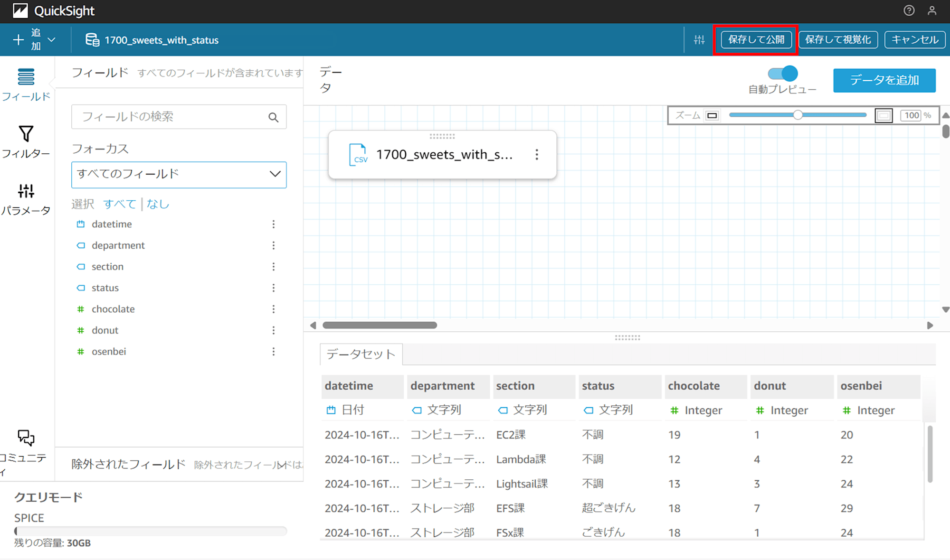Image resolution: width=950 pixels, height=560 pixels.
Task: Expand the すべてのフィールド focus dropdown
Action: click(x=179, y=175)
